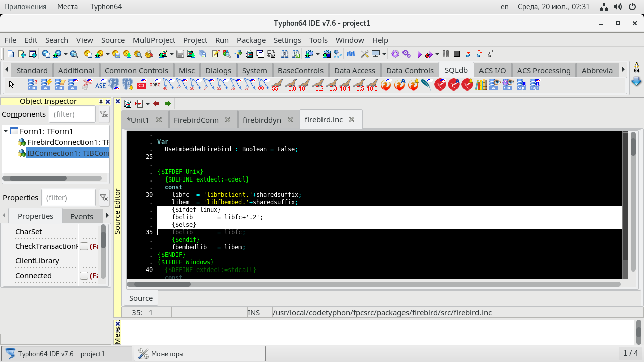The height and width of the screenshot is (362, 644).
Task: Click the New Form toolbar icon
Action: (33, 54)
